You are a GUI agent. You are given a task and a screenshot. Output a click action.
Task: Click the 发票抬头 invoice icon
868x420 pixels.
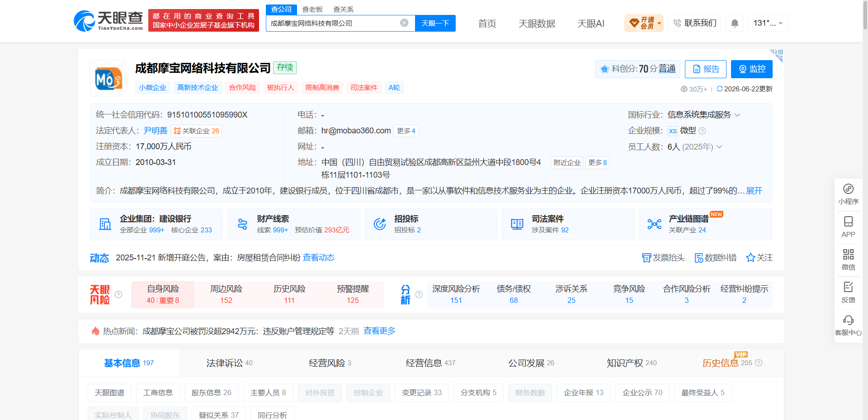click(646, 258)
